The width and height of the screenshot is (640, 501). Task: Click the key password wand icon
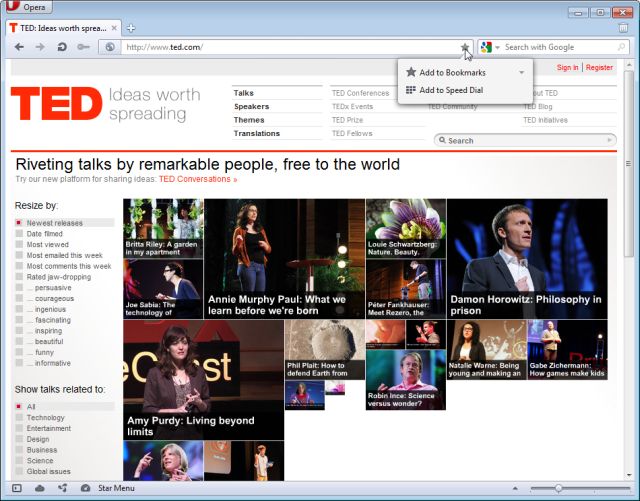(84, 47)
